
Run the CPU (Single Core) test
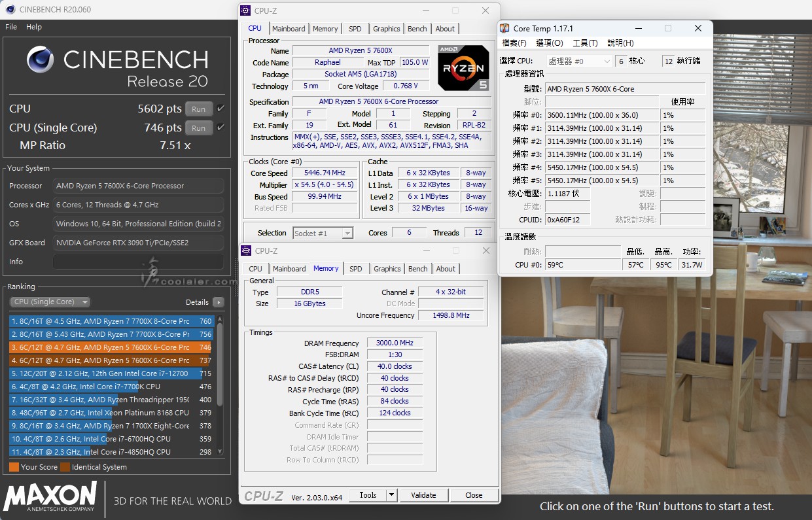click(x=199, y=128)
